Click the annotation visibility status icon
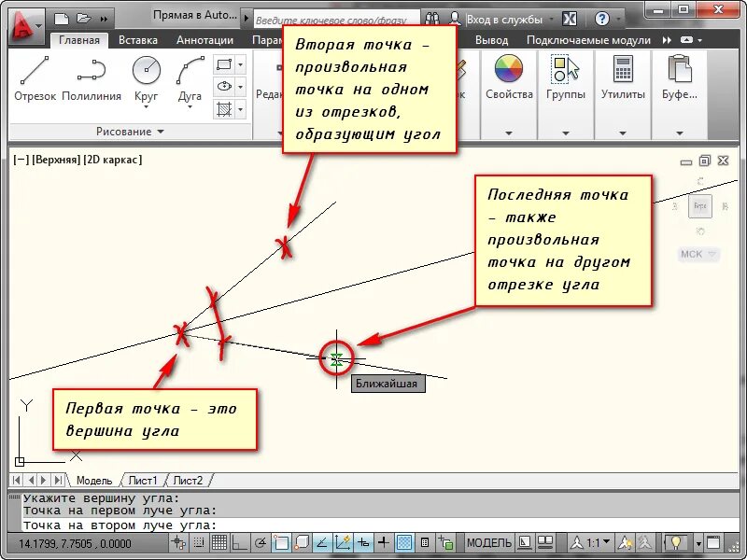Viewport: 747px width, 560px height. tap(625, 543)
